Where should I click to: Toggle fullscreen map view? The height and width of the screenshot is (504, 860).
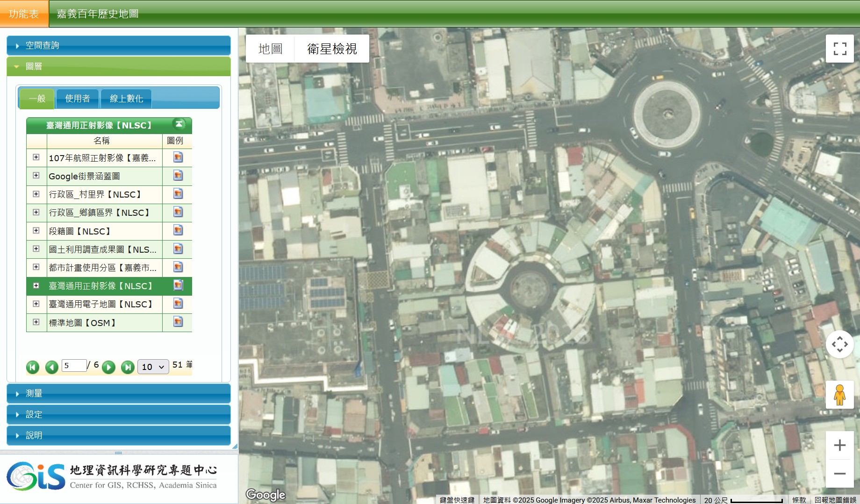click(839, 49)
